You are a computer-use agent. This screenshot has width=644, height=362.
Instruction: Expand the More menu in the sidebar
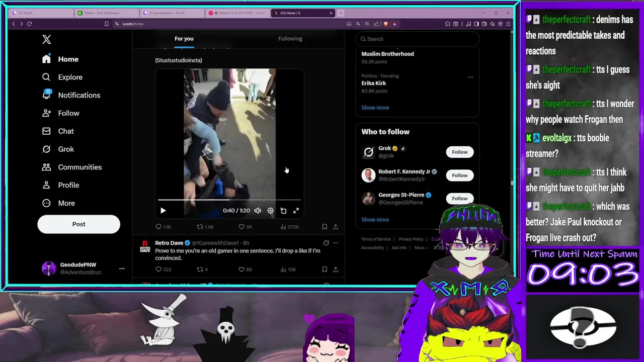point(58,203)
